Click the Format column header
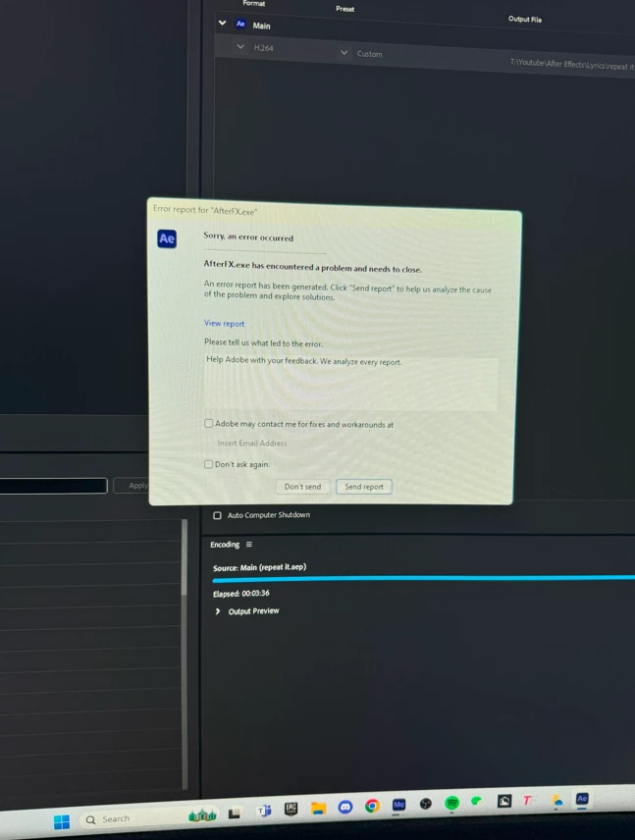Screen dimensions: 635x840 tap(254, 3)
